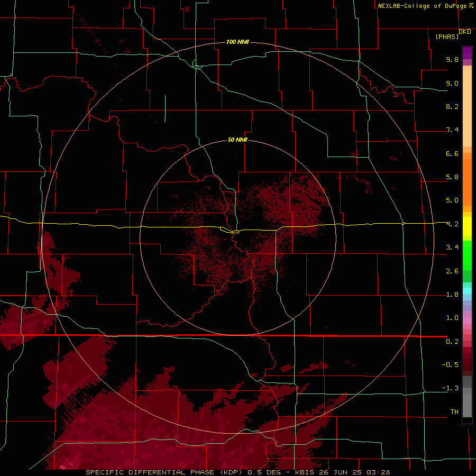Click the 5.0 legend value
This screenshot has width=476, height=476.
point(452,200)
